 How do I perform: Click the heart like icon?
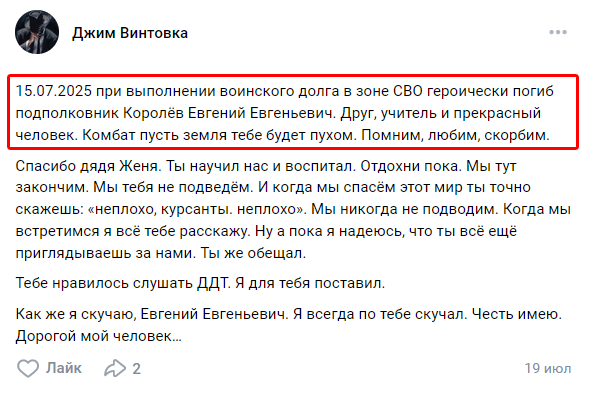(x=28, y=368)
